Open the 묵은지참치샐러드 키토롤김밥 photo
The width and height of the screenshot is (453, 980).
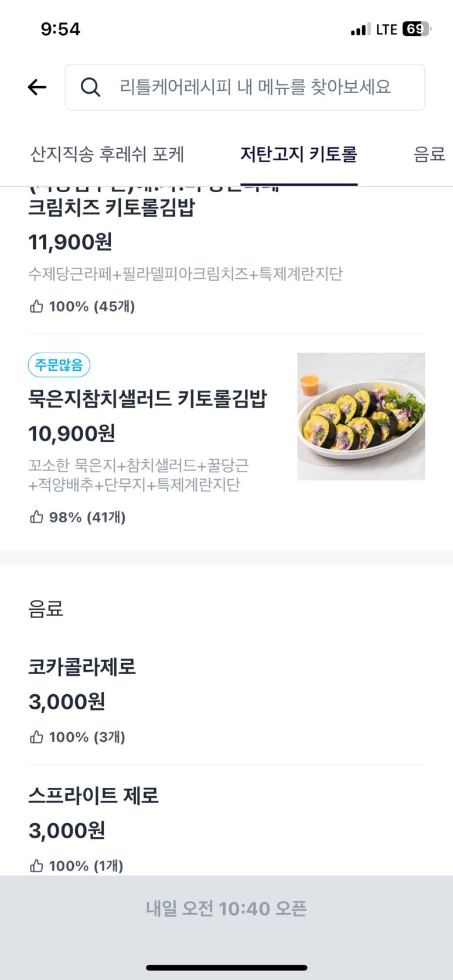click(x=361, y=416)
